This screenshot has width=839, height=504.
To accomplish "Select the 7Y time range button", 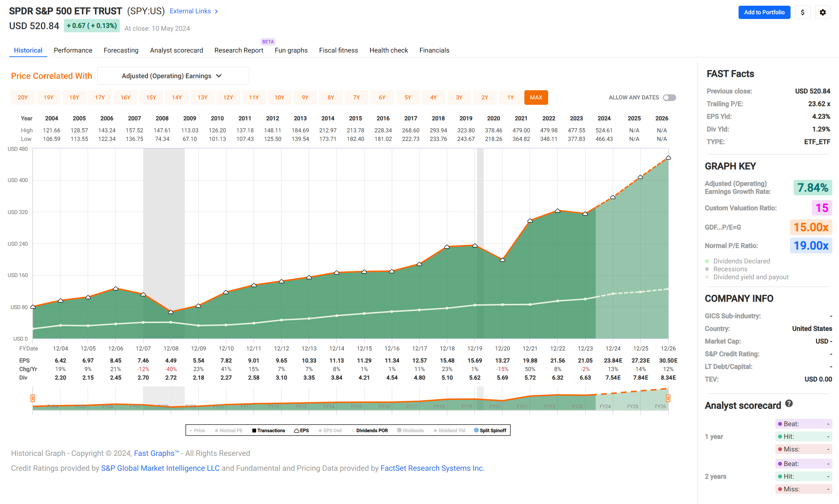I will (356, 98).
